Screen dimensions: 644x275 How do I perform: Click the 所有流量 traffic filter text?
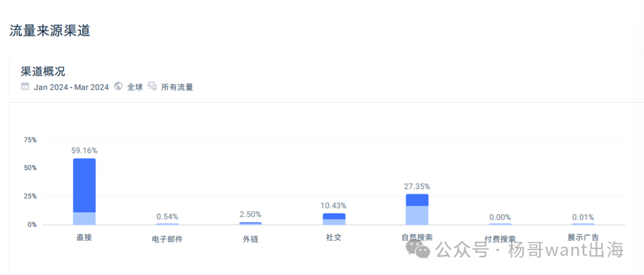[x=177, y=87]
